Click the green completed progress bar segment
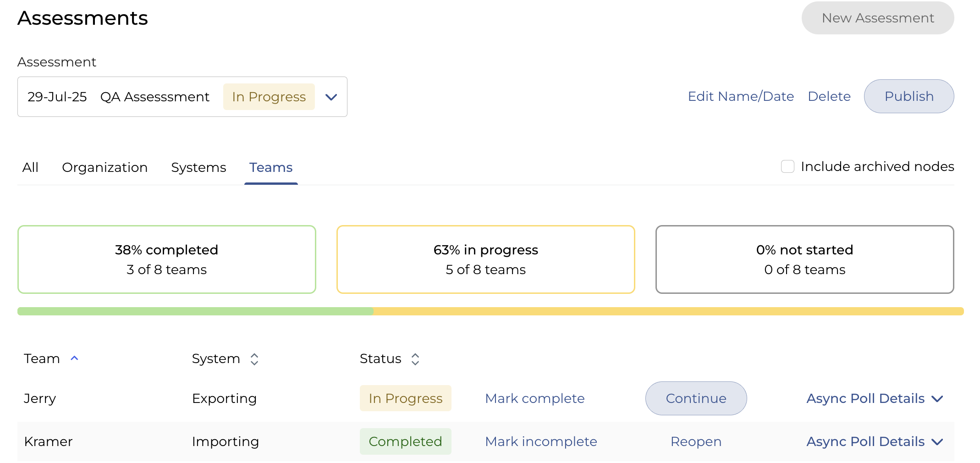Screen dimensions: 980x463 (x=195, y=311)
